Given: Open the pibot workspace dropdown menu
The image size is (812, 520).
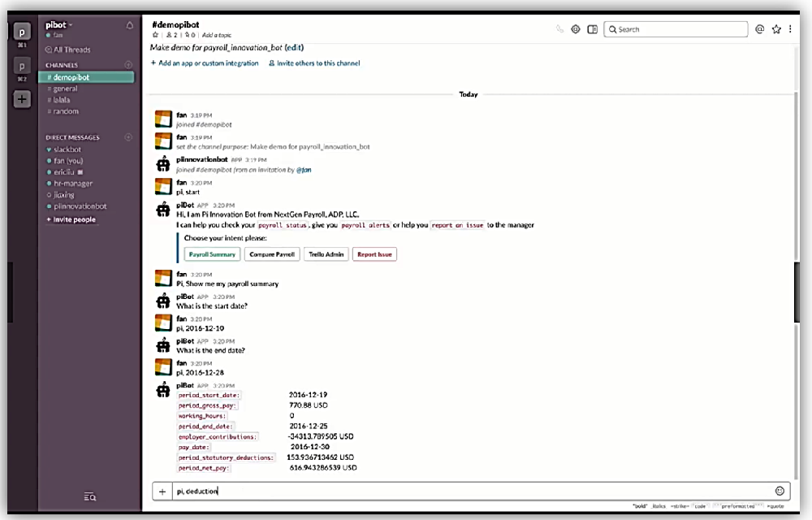Looking at the screenshot, I should click(x=58, y=25).
